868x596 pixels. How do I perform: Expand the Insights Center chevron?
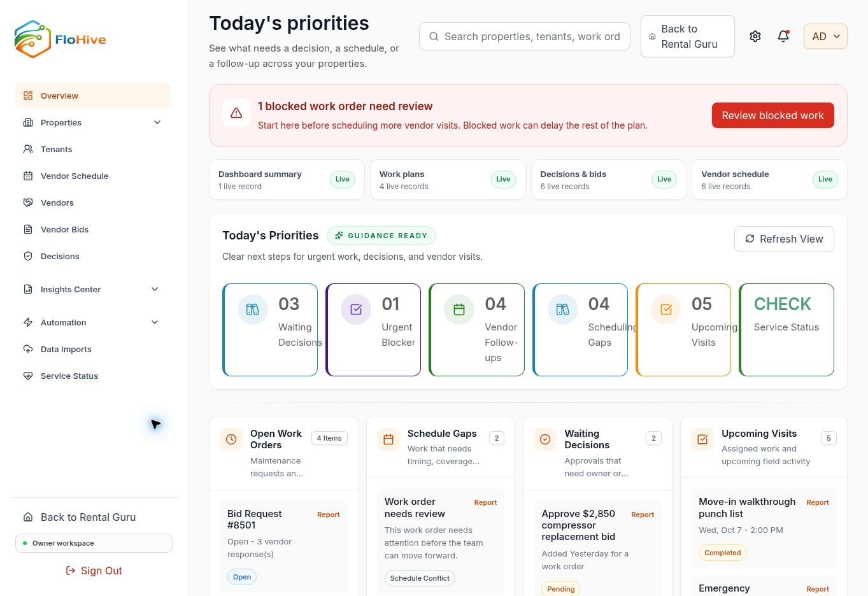pos(155,289)
